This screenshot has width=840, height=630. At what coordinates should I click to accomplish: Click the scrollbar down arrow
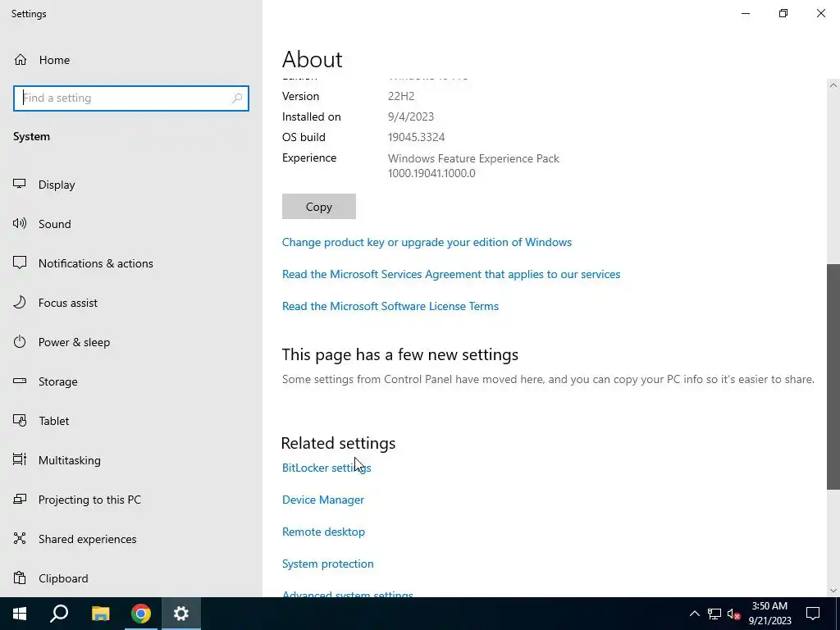click(x=833, y=591)
